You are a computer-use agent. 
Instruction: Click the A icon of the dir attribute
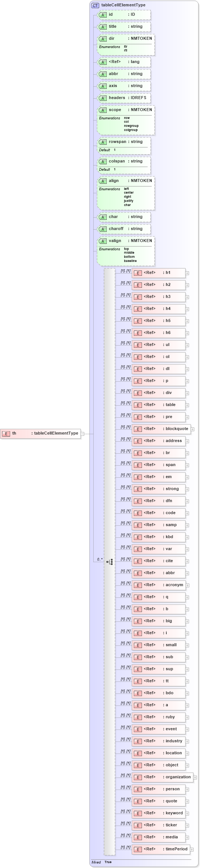coord(103,39)
